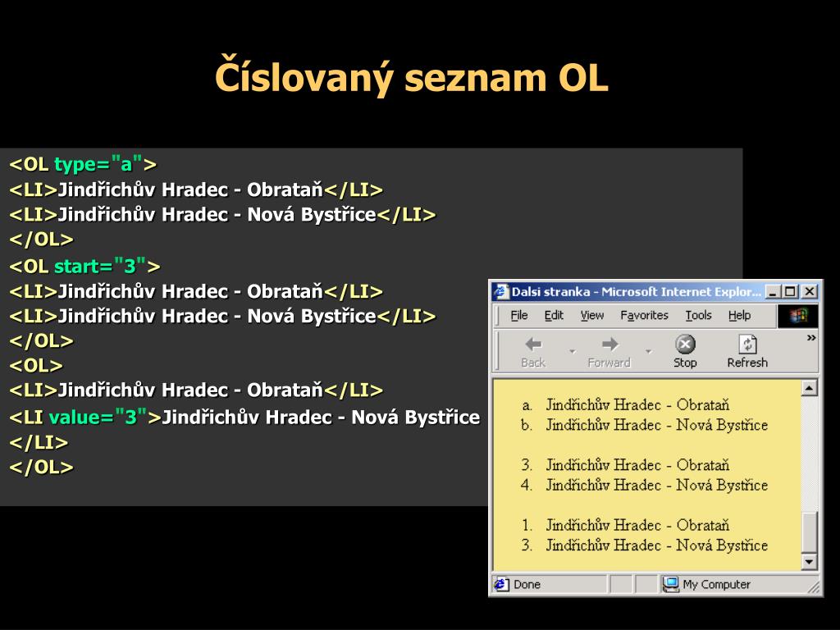The width and height of the screenshot is (840, 630).
Task: Click list item '4. Jindřichův Hradec - Nová Bystřice'
Action: point(645,485)
